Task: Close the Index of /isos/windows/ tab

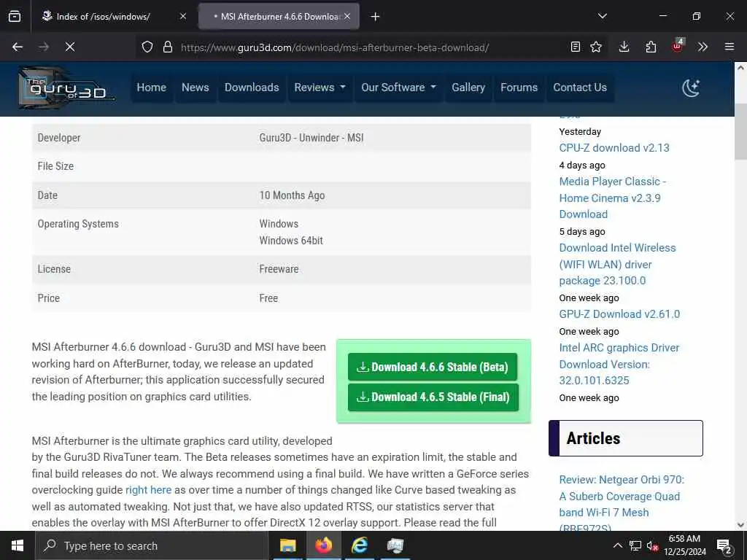Action: (x=183, y=16)
